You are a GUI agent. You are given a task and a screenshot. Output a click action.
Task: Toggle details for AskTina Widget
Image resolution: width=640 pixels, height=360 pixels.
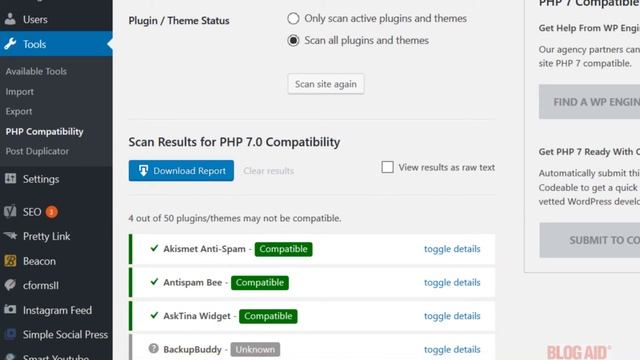pos(452,316)
